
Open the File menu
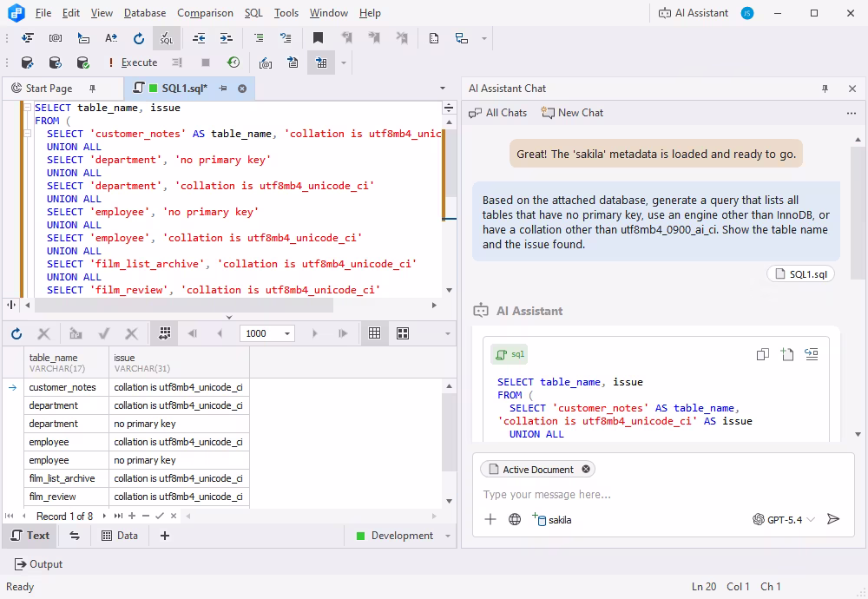pyautogui.click(x=43, y=13)
